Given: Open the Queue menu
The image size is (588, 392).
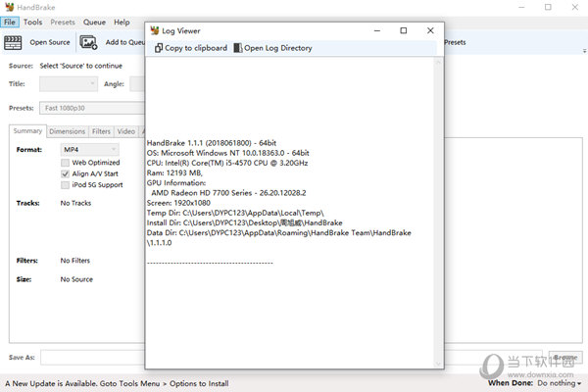Looking at the screenshot, I should tap(94, 23).
